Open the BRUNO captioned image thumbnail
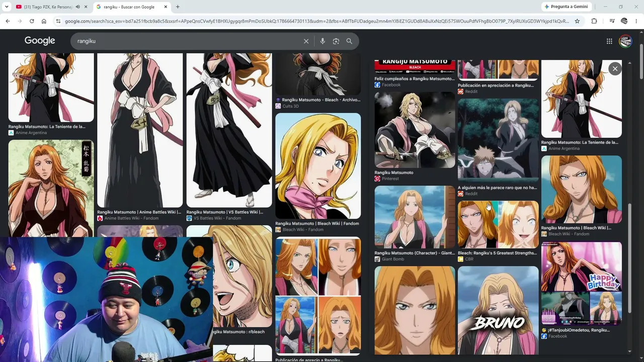The width and height of the screenshot is (644, 362). (498, 310)
